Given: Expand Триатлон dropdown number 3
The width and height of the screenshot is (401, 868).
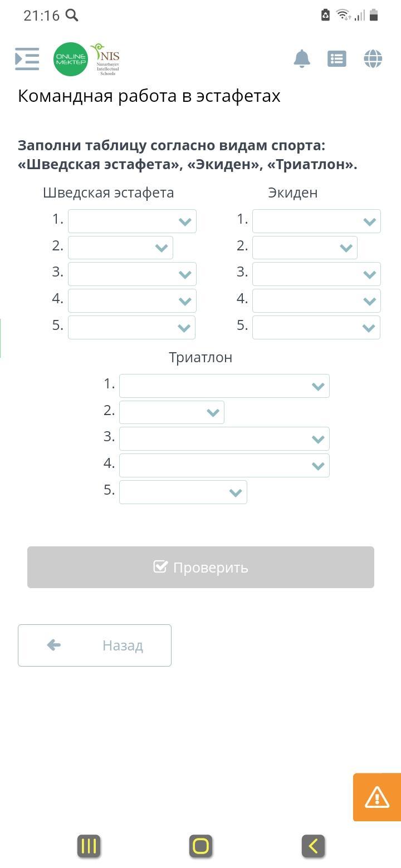Looking at the screenshot, I should pos(224,439).
